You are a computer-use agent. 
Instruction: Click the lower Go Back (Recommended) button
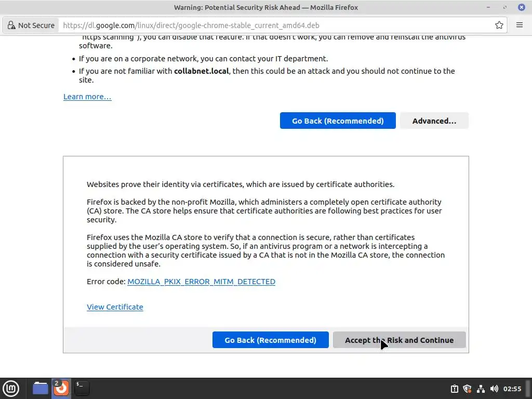click(x=270, y=340)
